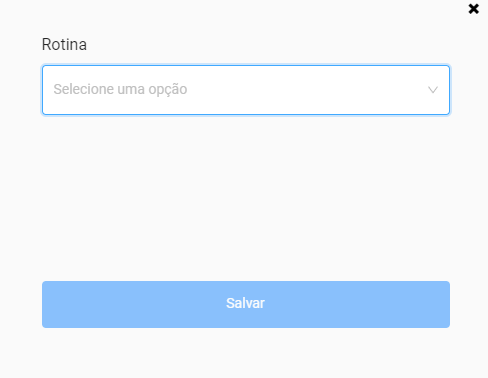
Task: Expand the 'Selecione uma opção' combo box
Action: pos(246,90)
